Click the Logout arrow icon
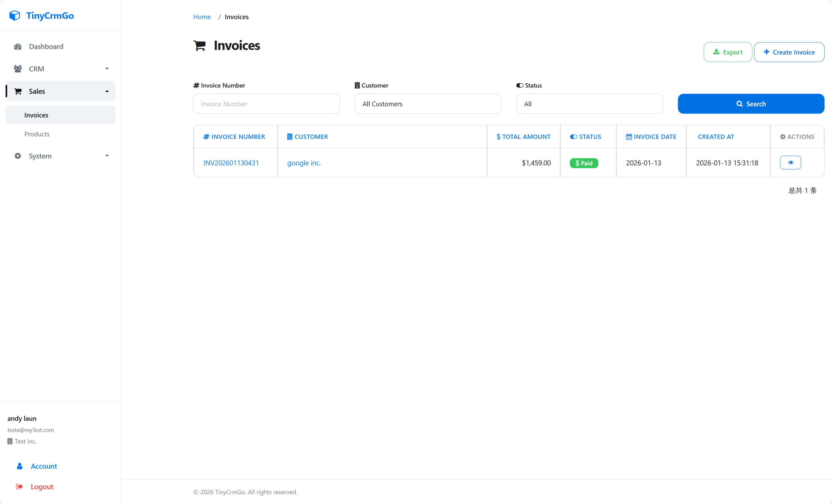 19,487
